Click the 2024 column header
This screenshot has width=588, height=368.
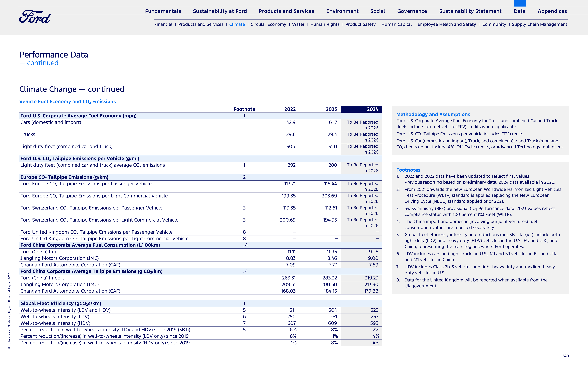point(361,109)
